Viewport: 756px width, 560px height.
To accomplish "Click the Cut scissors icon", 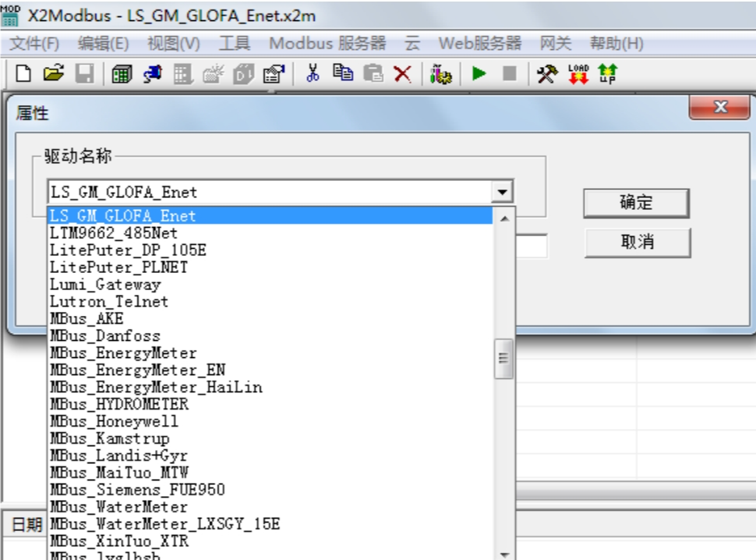I will click(313, 73).
